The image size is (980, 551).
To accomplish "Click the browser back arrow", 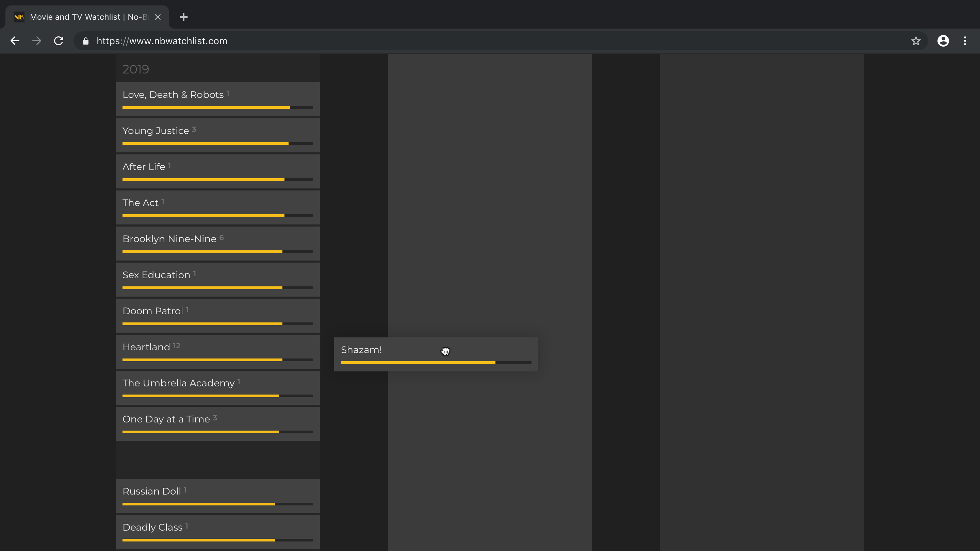I will pyautogui.click(x=15, y=41).
